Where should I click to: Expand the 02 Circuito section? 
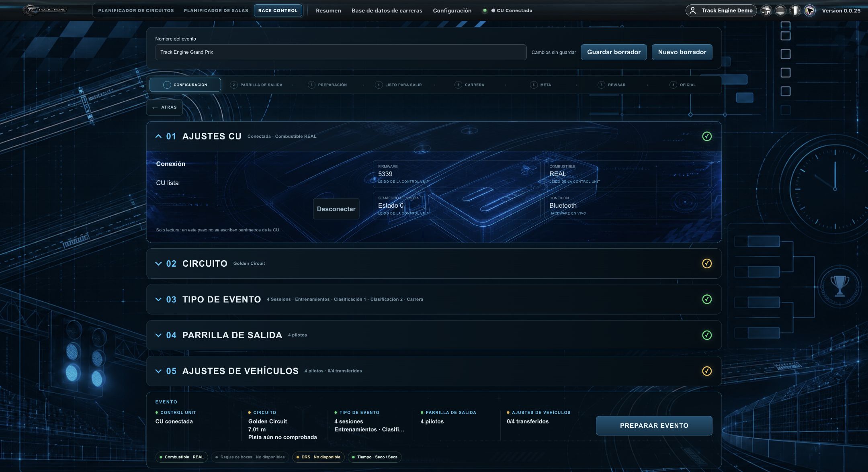158,264
